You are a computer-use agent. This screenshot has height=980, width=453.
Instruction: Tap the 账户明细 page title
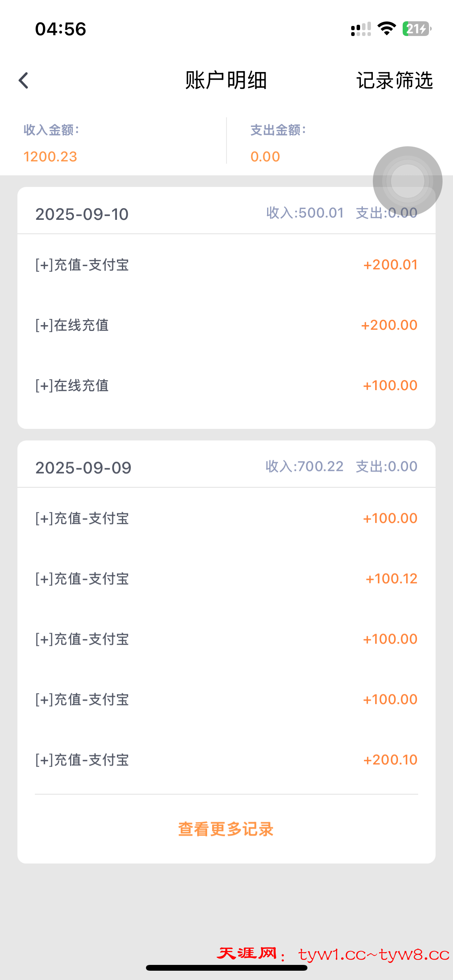(226, 81)
